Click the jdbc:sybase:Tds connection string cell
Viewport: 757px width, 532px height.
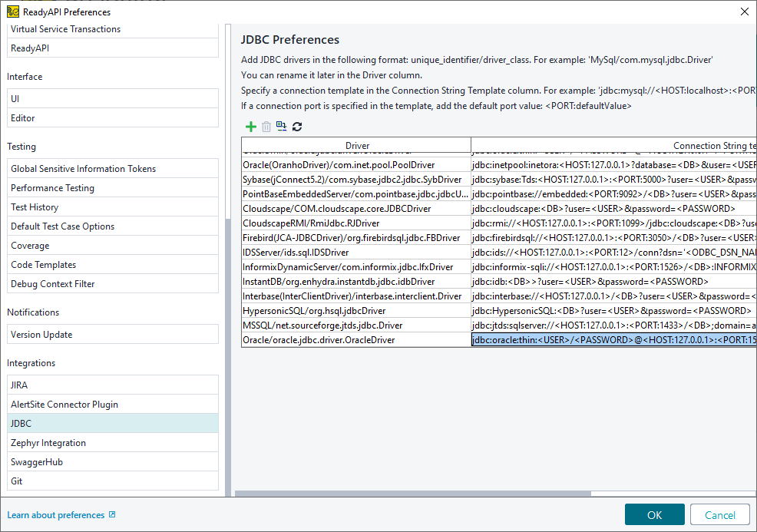pyautogui.click(x=614, y=179)
